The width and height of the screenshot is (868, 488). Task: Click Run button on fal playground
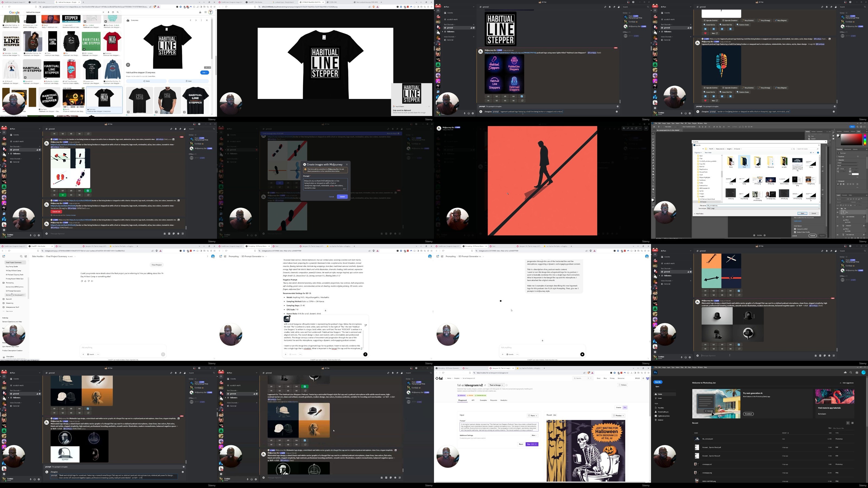532,444
